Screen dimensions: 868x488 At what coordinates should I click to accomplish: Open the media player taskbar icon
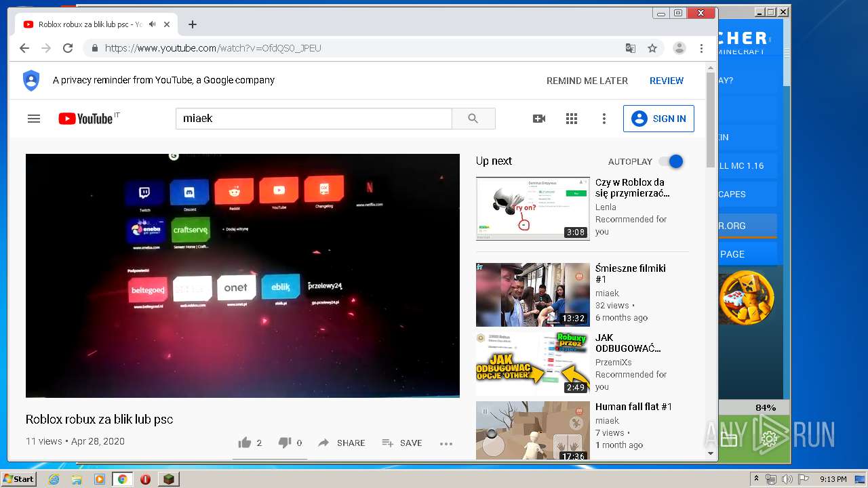[x=100, y=479]
